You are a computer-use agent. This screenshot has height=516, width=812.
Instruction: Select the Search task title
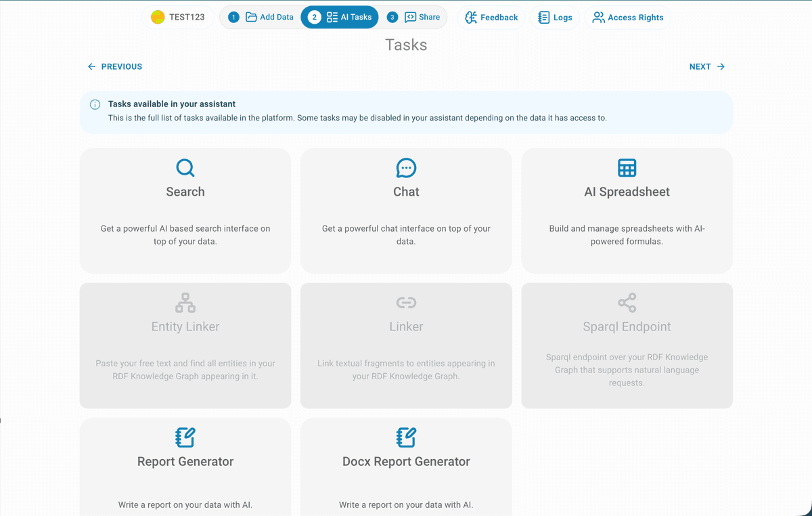tap(185, 192)
